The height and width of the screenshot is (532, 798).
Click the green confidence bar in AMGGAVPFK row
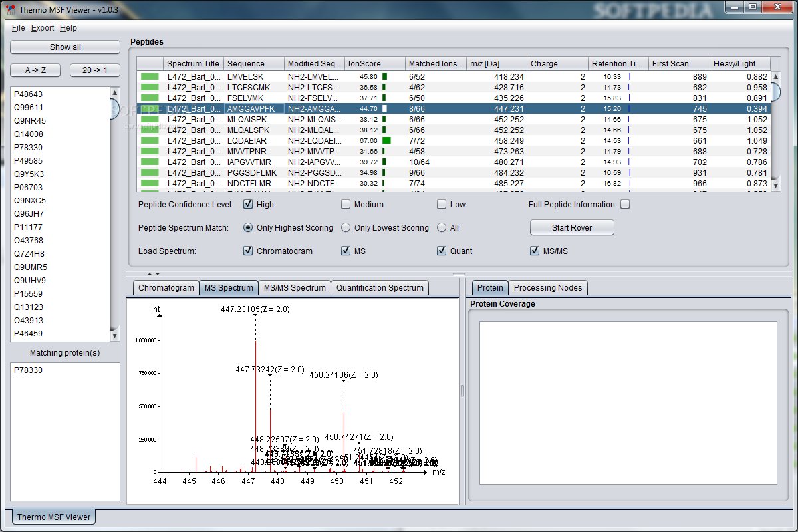pyautogui.click(x=150, y=108)
